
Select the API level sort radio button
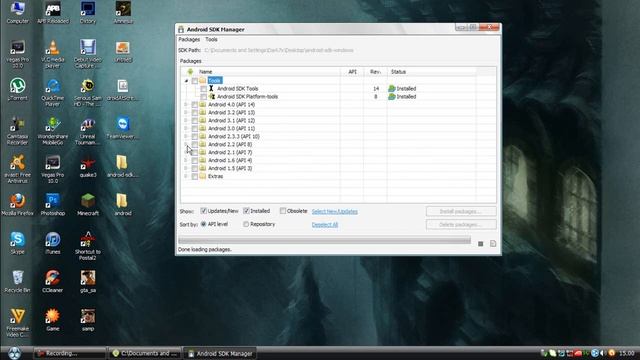[203, 224]
